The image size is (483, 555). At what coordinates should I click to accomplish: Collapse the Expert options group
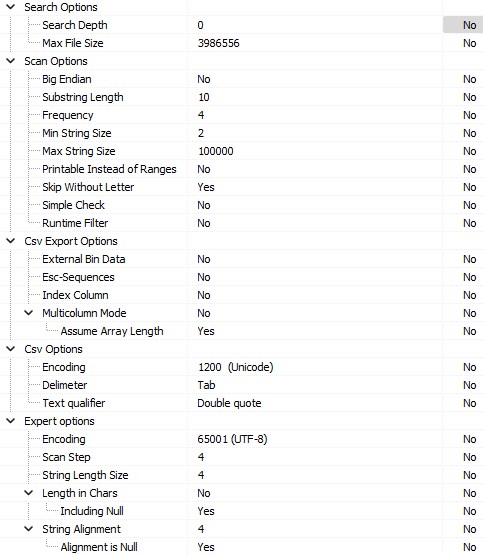tap(11, 421)
